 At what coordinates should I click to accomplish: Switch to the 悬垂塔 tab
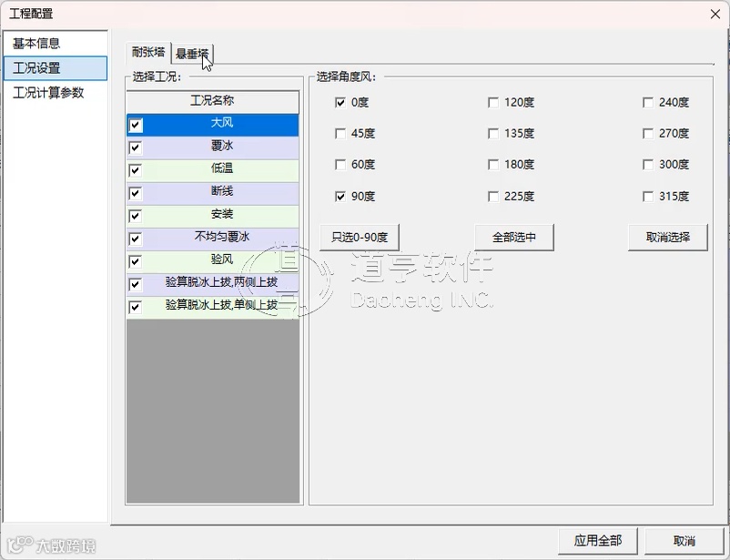click(x=192, y=54)
